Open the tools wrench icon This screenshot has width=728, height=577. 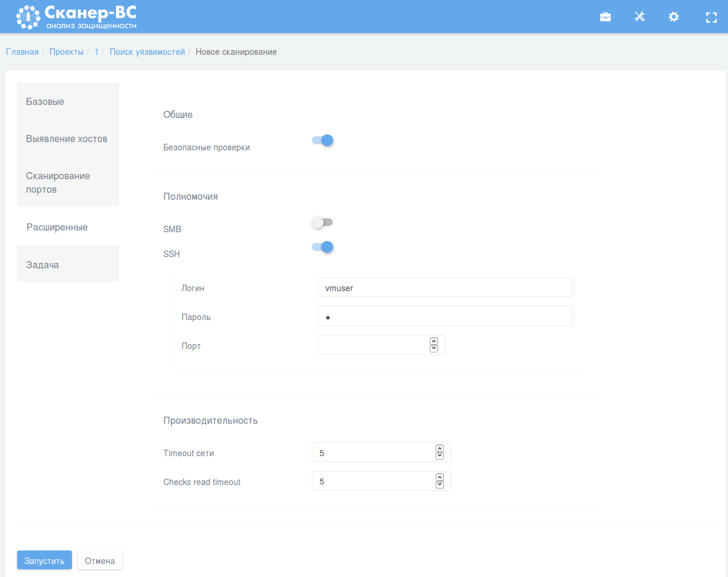pyautogui.click(x=640, y=17)
